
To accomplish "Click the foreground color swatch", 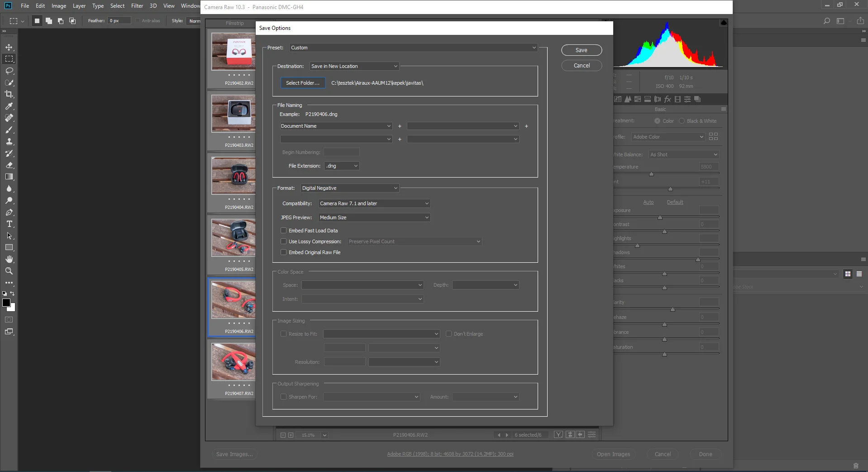I will click(x=6, y=303).
